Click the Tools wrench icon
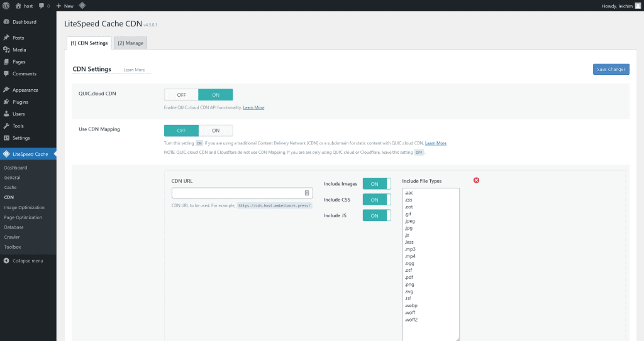The height and width of the screenshot is (341, 644). (x=6, y=126)
